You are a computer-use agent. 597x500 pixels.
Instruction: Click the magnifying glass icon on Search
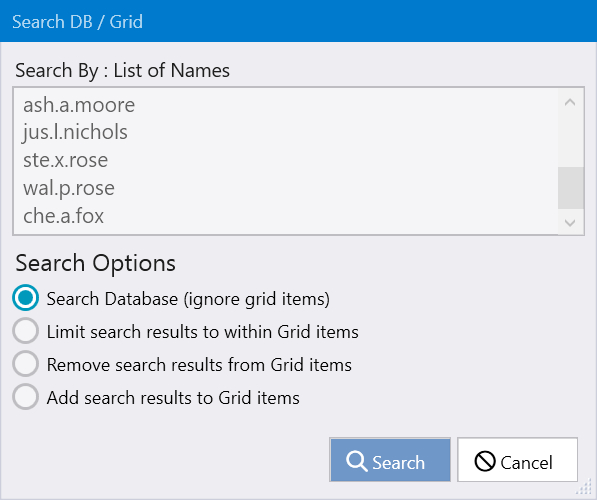point(357,461)
